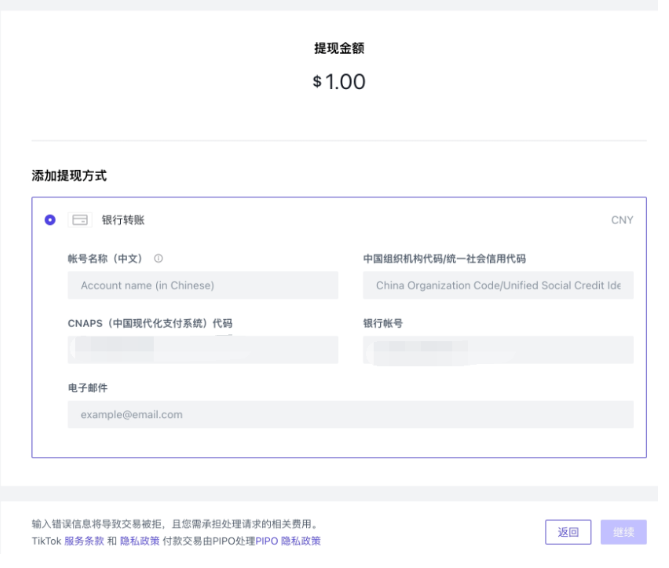Click the bank card icon

81,220
